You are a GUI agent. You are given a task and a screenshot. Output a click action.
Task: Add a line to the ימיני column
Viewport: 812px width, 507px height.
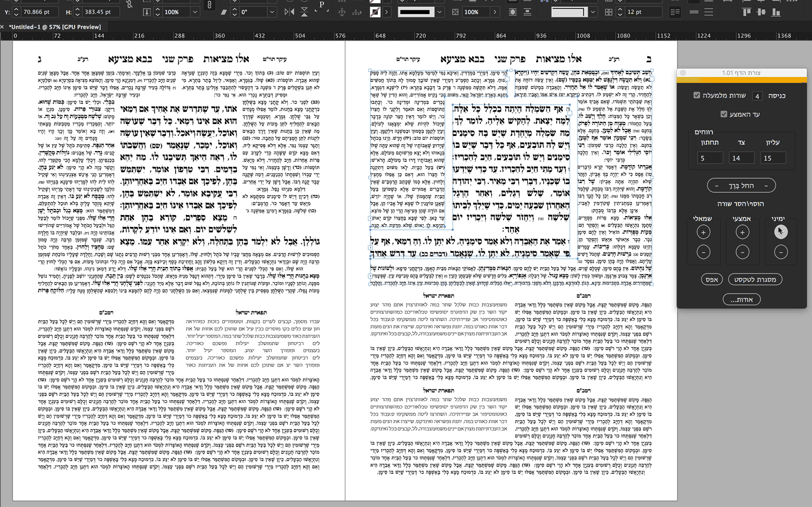(781, 232)
